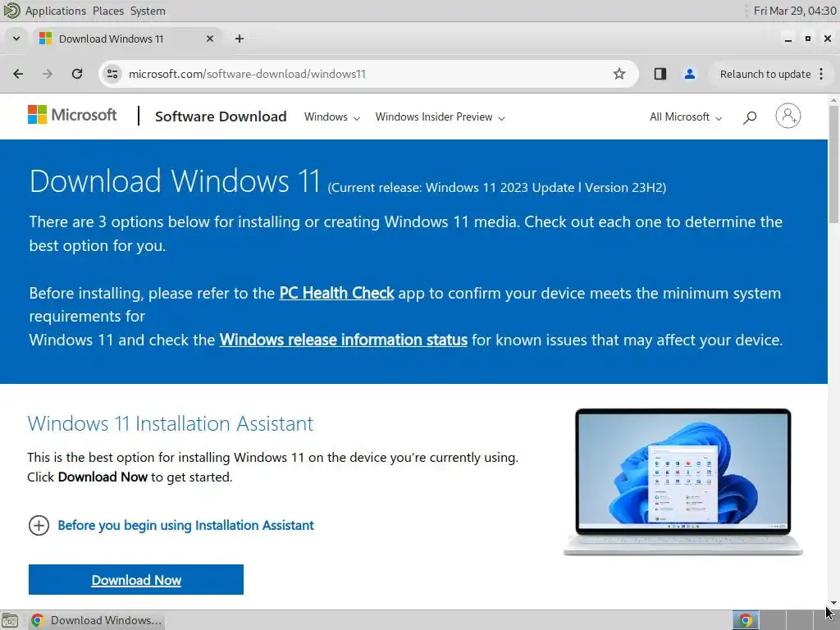Bookmark this page with the star icon
840x630 pixels.
coord(619,74)
